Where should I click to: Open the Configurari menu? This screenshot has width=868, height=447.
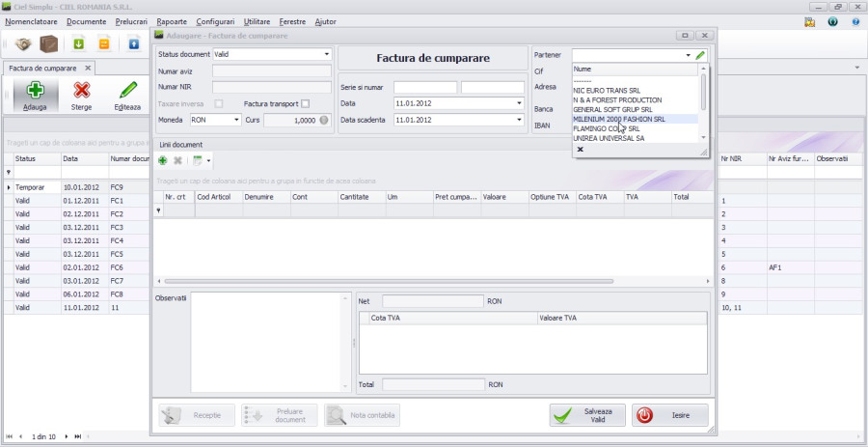(x=214, y=21)
